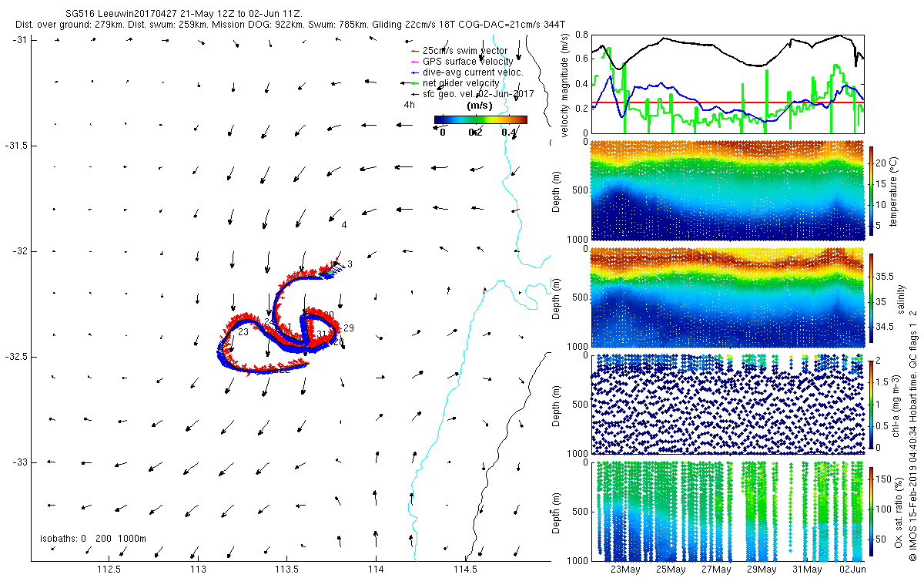Click day label '23' on the glider track
Screen dimensions: 924x578
pyautogui.click(x=243, y=332)
